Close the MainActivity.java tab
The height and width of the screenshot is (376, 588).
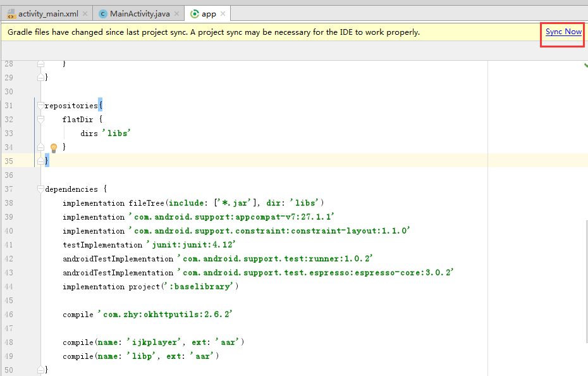176,13
